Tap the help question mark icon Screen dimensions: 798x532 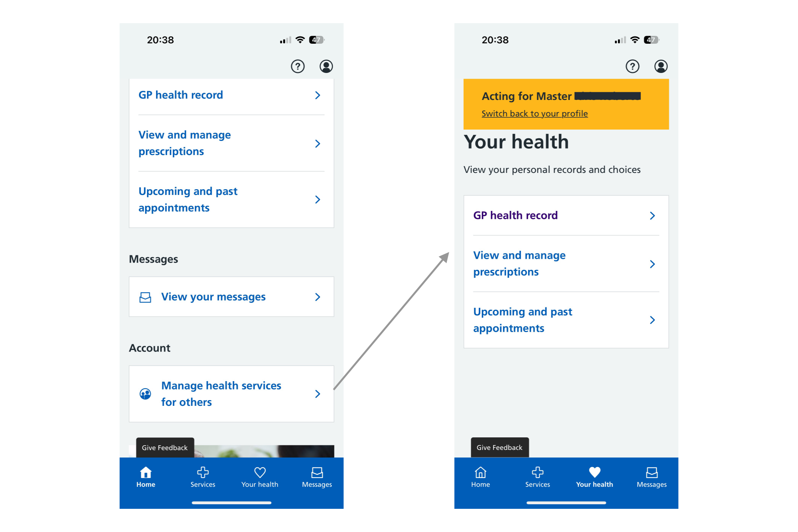click(299, 66)
